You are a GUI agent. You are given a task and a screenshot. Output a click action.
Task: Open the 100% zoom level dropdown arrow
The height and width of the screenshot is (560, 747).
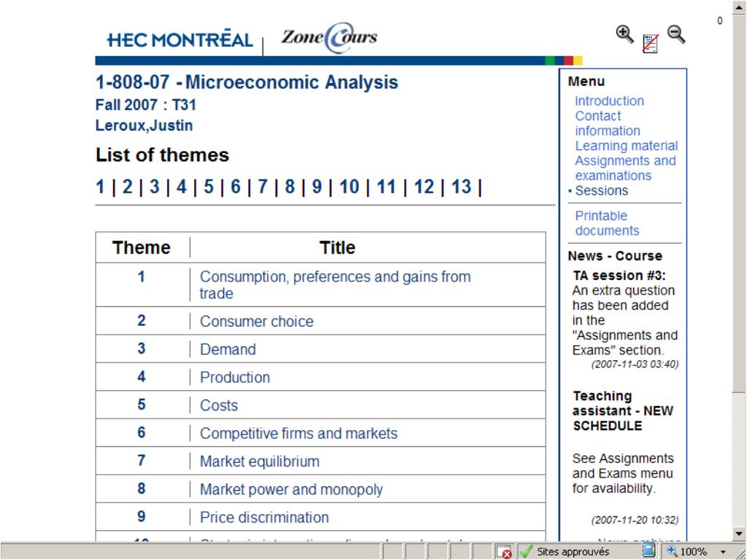(723, 552)
